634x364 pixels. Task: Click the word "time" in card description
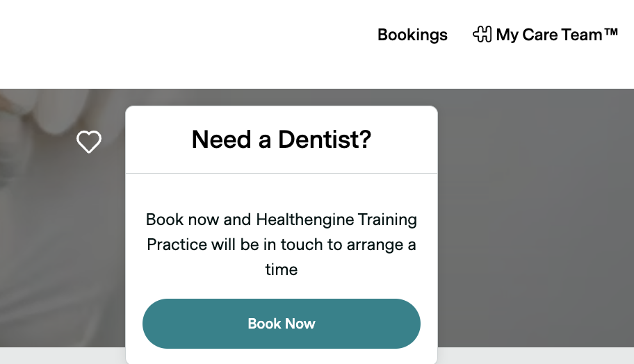point(282,270)
